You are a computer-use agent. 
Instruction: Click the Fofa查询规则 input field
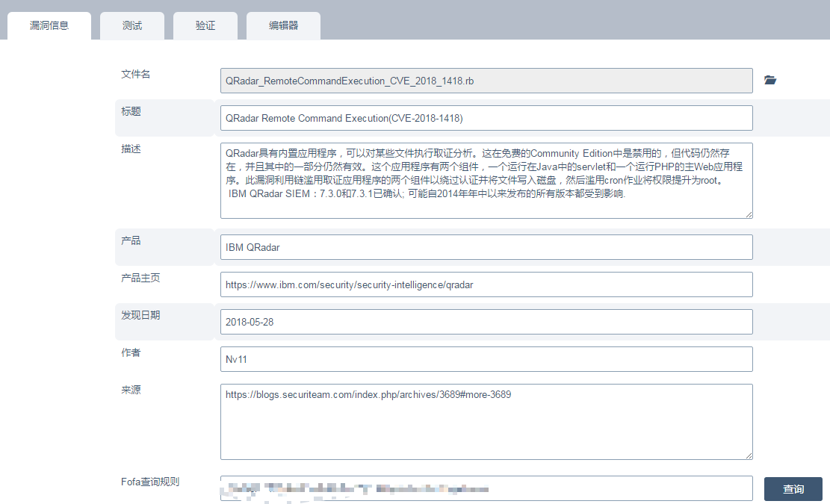486,488
